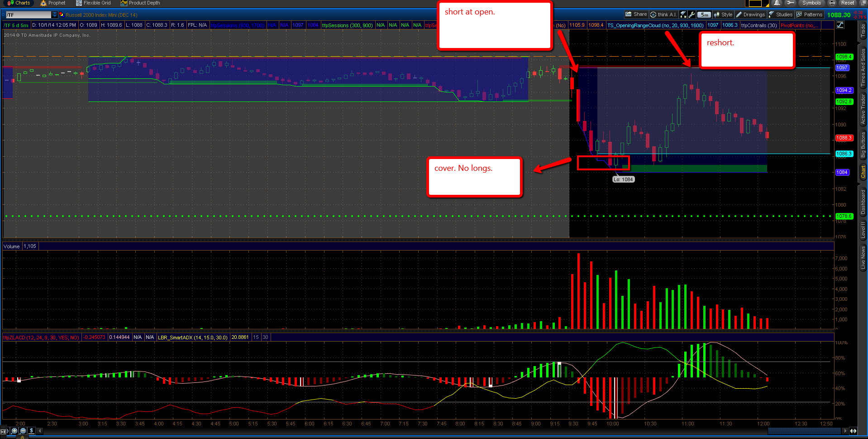The image size is (868, 439).
Task: Click the zoom in magnifier icon
Action: [x=14, y=431]
